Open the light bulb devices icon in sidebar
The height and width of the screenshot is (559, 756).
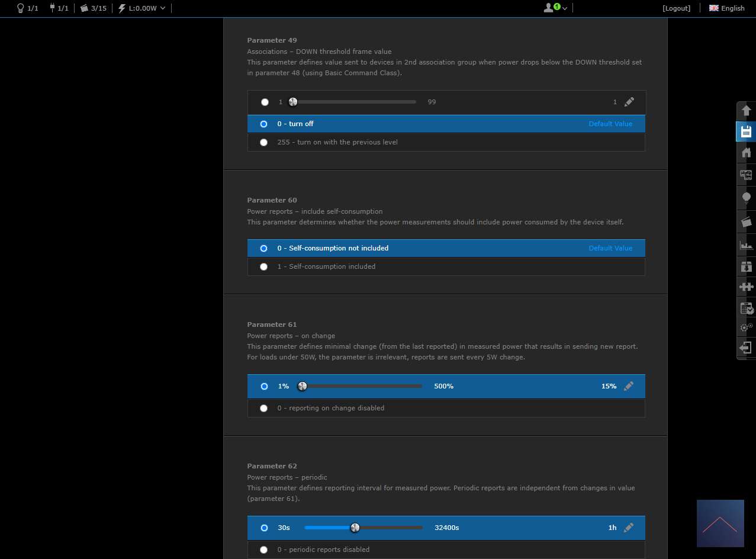tap(746, 197)
